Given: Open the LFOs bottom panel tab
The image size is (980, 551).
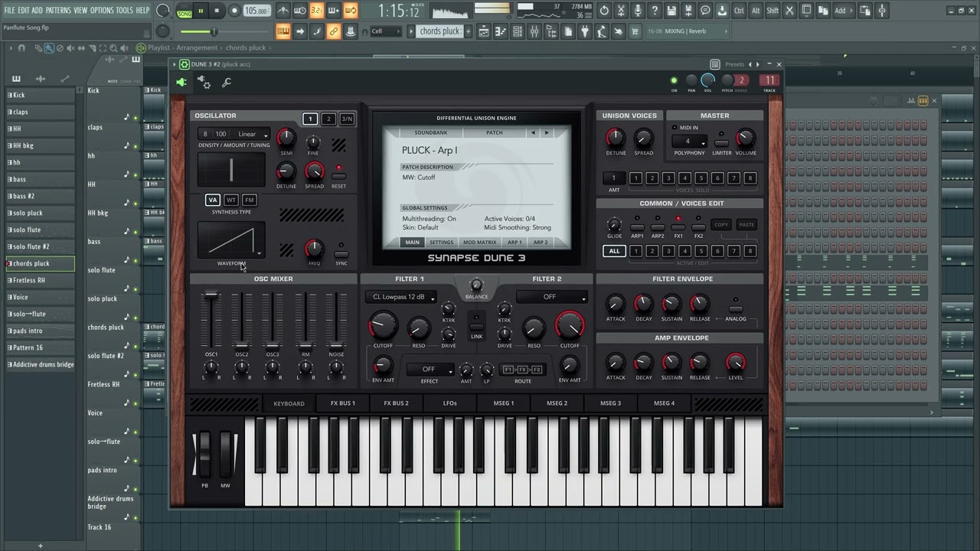Looking at the screenshot, I should (x=449, y=403).
